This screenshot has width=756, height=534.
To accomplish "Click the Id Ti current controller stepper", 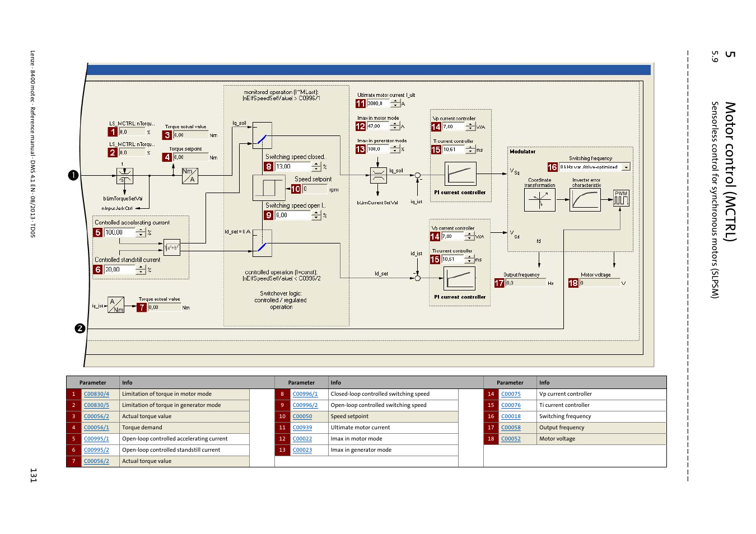I will pos(469,259).
